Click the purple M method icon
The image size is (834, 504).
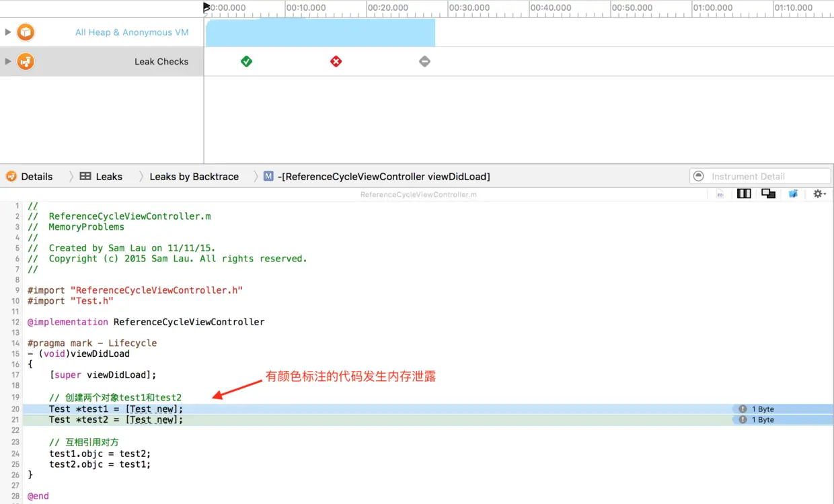point(268,176)
